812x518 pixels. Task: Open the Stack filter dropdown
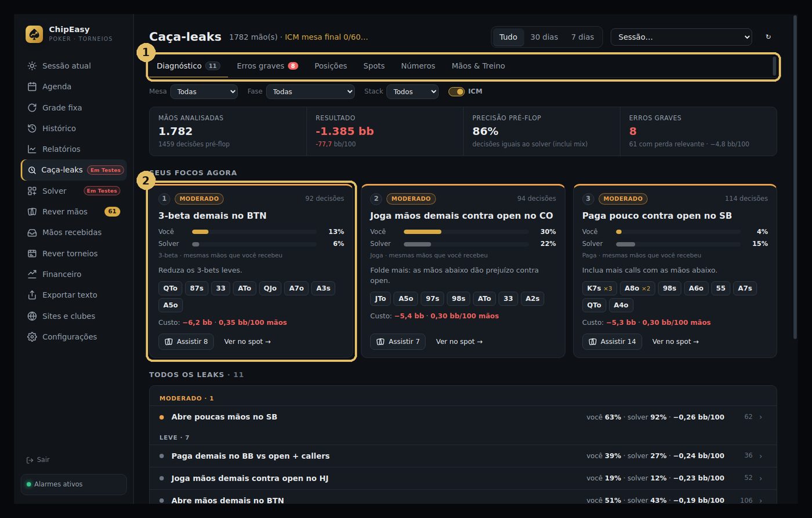tap(412, 92)
